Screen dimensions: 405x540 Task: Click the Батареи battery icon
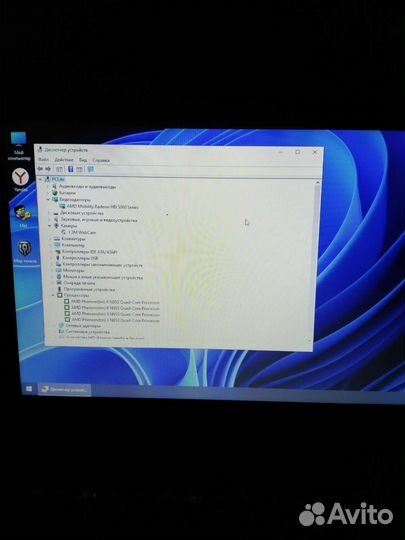pyautogui.click(x=55, y=193)
